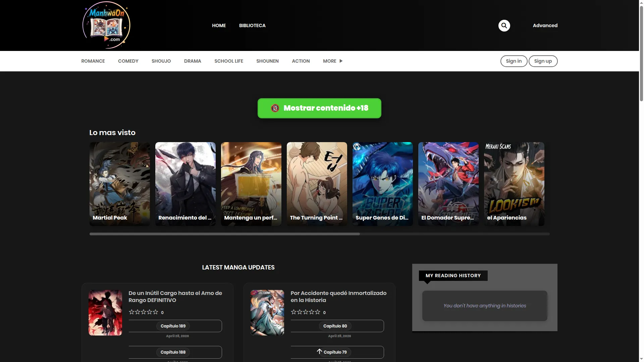Rate Por Accidente quedé Inmortalizado five stars
Screen dimensions: 644x362
coord(317,312)
